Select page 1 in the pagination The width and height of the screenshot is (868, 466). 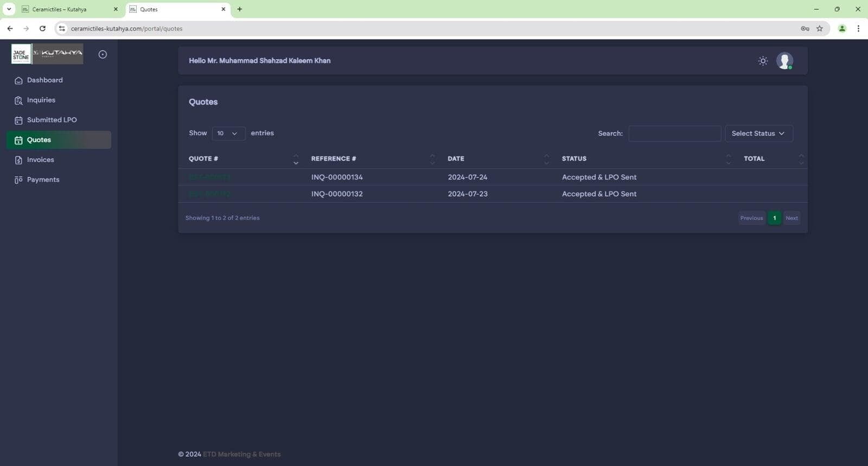click(774, 218)
